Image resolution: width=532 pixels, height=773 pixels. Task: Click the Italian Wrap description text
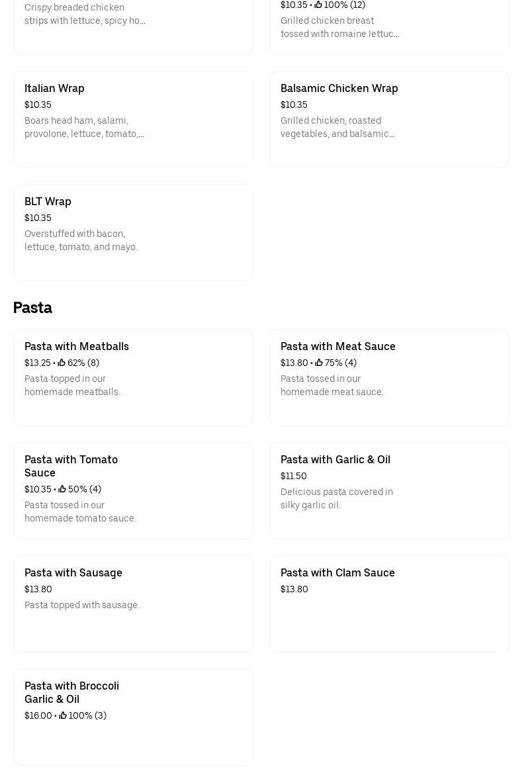click(84, 127)
